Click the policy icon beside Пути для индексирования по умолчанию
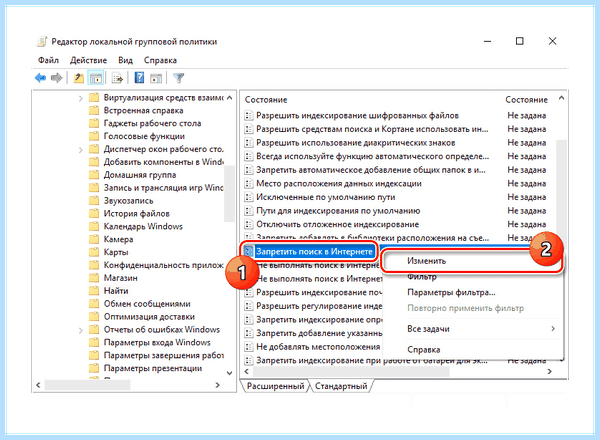The width and height of the screenshot is (600, 440). [x=249, y=211]
